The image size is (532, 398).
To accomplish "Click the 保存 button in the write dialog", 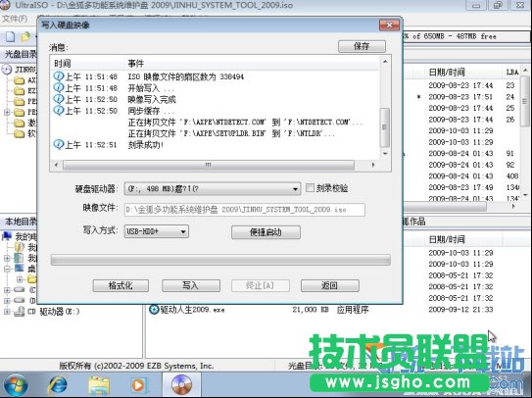I will coord(362,46).
